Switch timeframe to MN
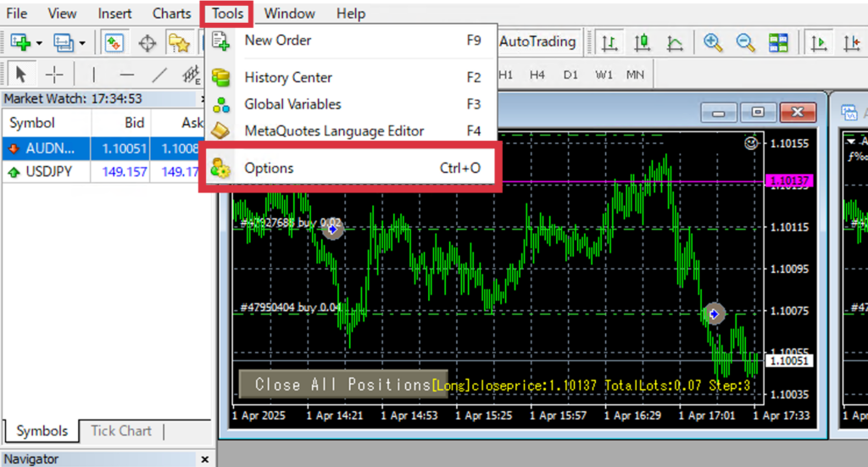This screenshot has width=868, height=467. coord(635,75)
